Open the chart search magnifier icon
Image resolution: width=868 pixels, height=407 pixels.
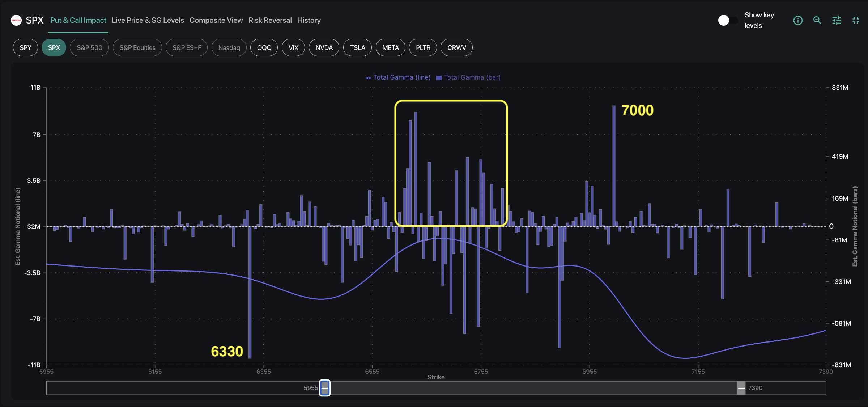(x=817, y=21)
